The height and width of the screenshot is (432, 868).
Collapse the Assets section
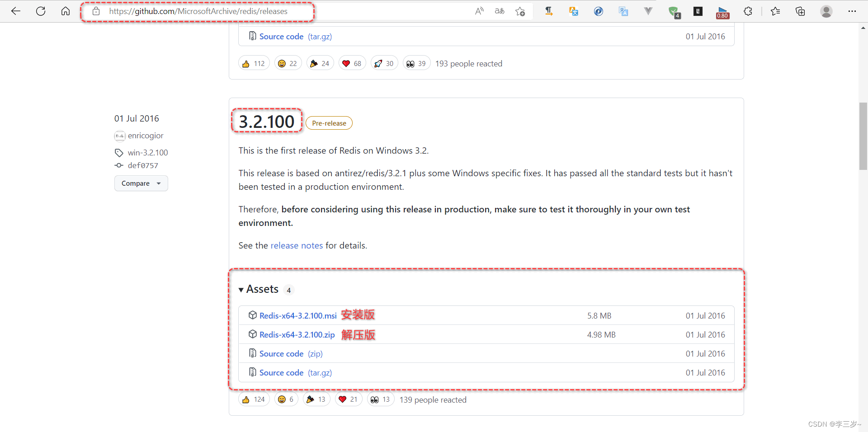pyautogui.click(x=259, y=289)
